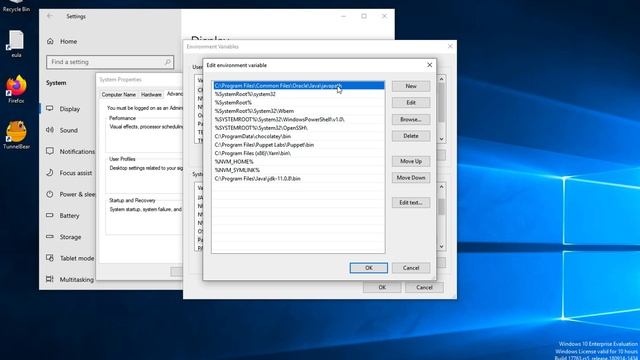Click the Move Down button
Viewport: 640px width, 360px height.
click(x=411, y=178)
